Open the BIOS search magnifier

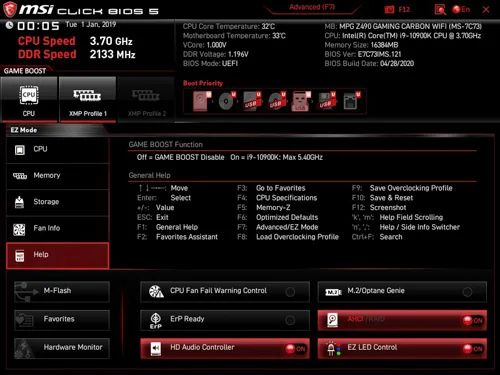pyautogui.click(x=440, y=10)
